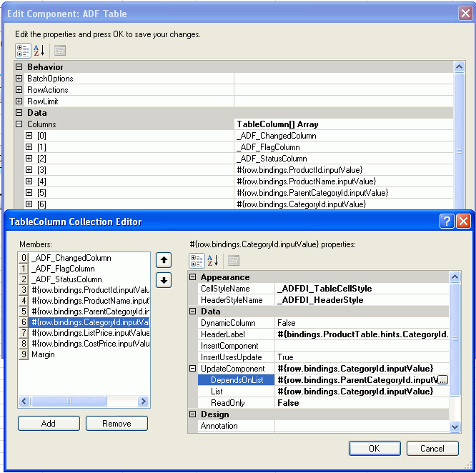The image size is (476, 473).
Task: Click the Add member button
Action: pos(49,423)
